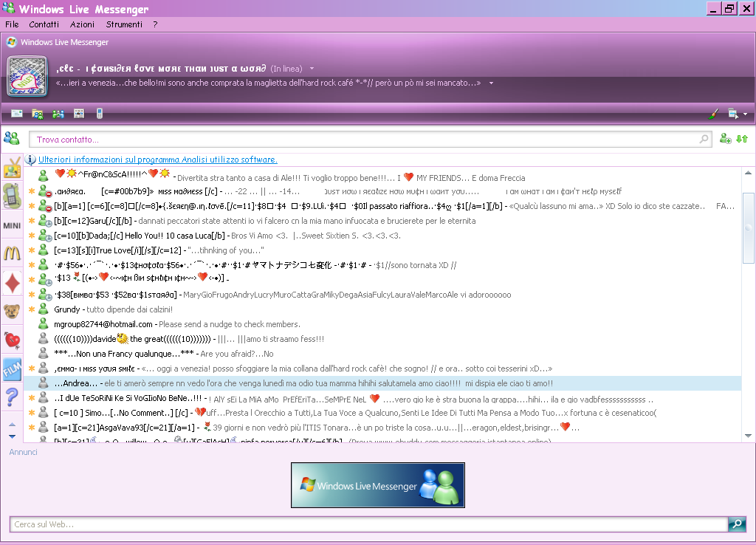Viewport: 756px width, 545px height.
Task: Expand the In linea status dropdown
Action: tap(312, 68)
